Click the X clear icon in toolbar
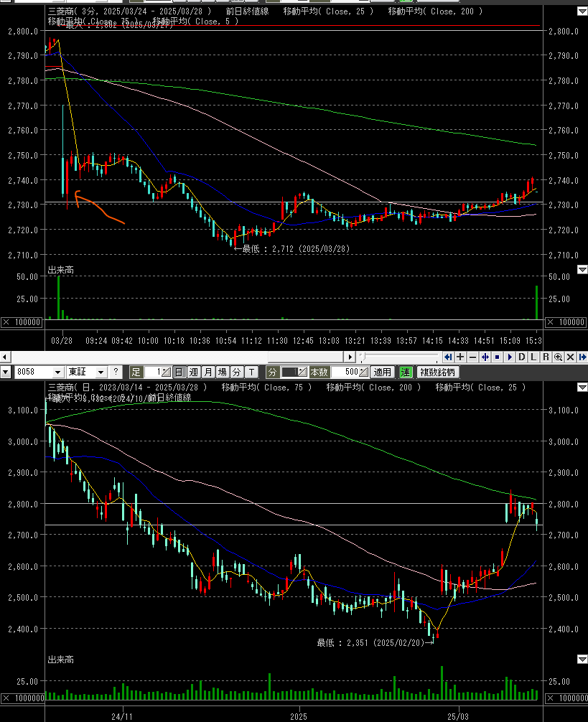This screenshot has height=722, width=588. 570,357
